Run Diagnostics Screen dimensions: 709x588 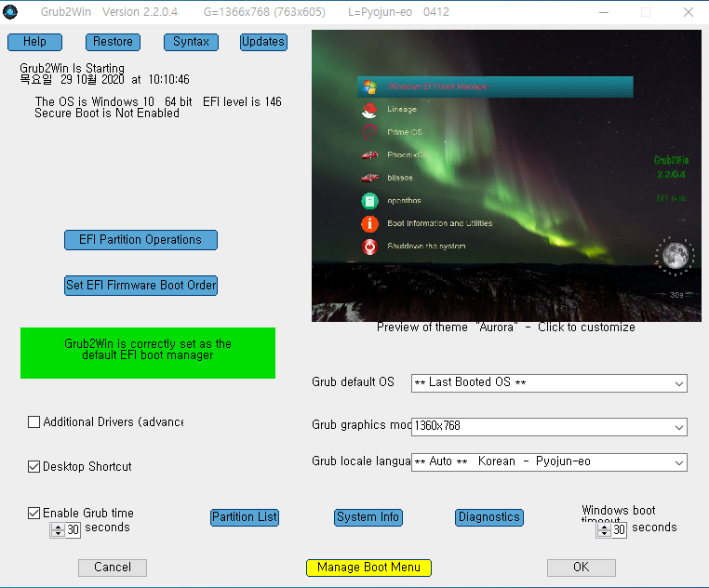pos(489,517)
